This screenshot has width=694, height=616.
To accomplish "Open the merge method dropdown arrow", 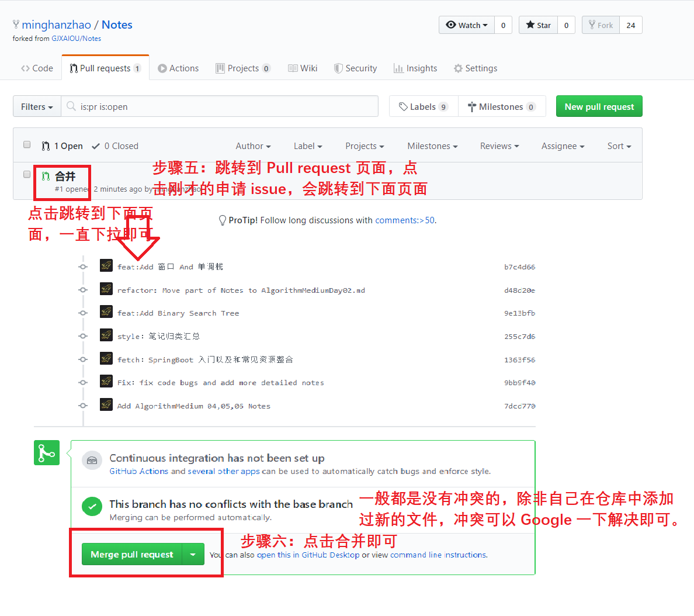I will pyautogui.click(x=193, y=555).
